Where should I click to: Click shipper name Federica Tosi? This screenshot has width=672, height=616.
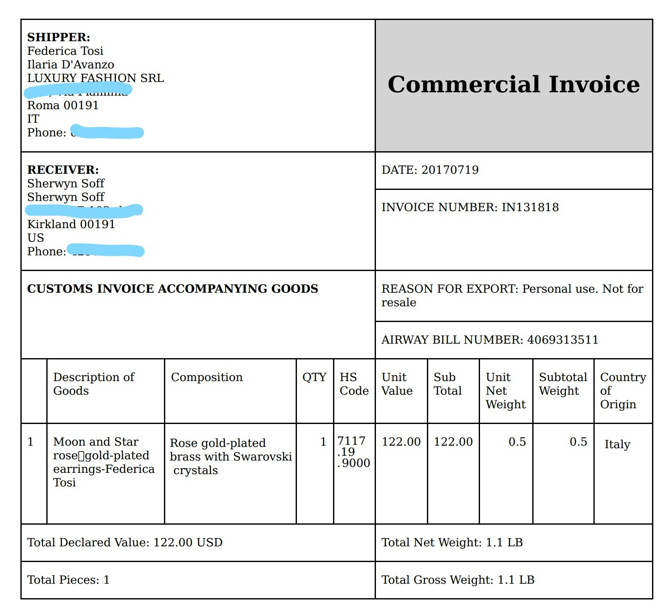tap(65, 51)
